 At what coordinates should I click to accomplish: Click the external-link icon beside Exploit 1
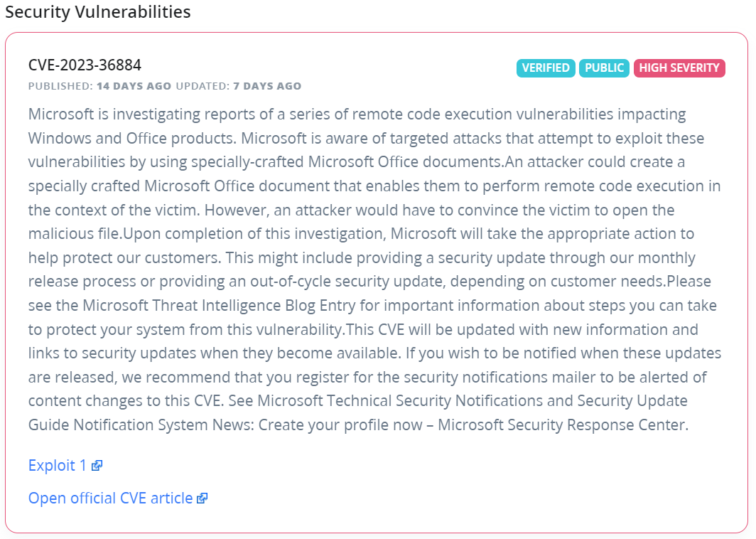tap(97, 466)
